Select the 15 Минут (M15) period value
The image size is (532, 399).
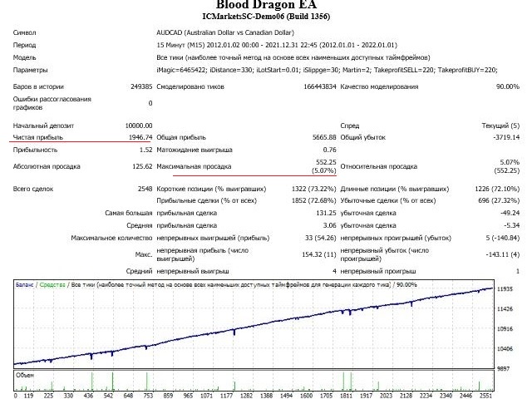coord(277,45)
